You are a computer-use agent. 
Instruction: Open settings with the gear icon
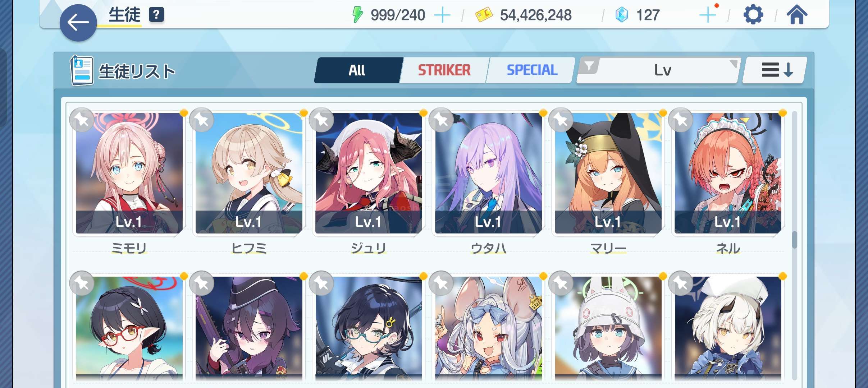tap(753, 15)
